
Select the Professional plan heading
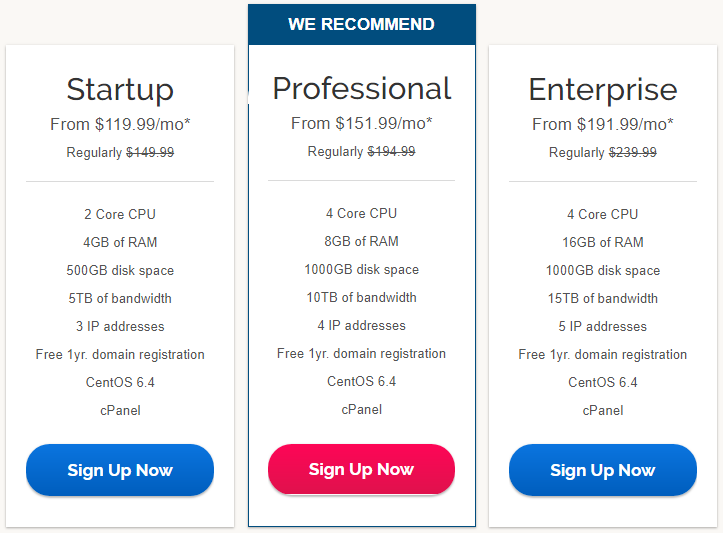362,88
